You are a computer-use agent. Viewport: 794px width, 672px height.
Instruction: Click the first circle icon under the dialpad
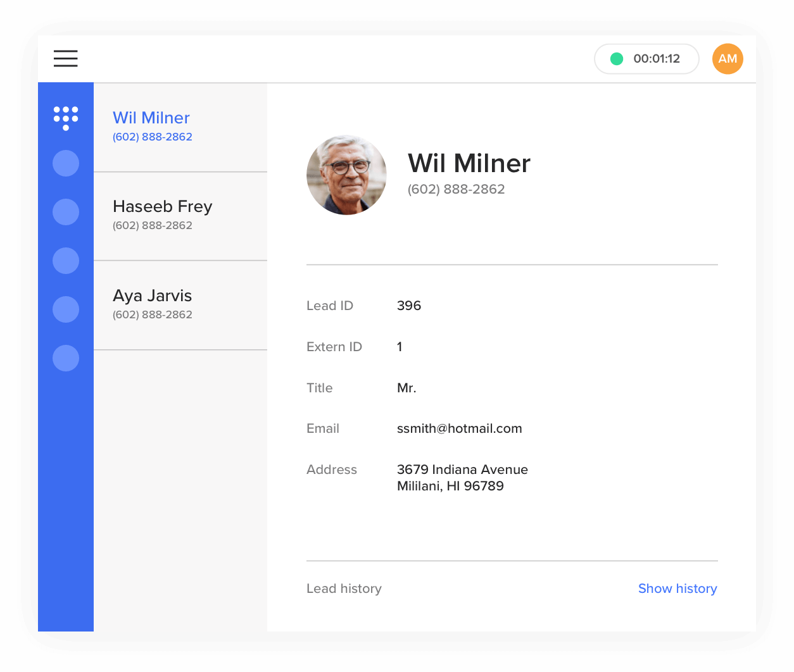[x=66, y=163]
